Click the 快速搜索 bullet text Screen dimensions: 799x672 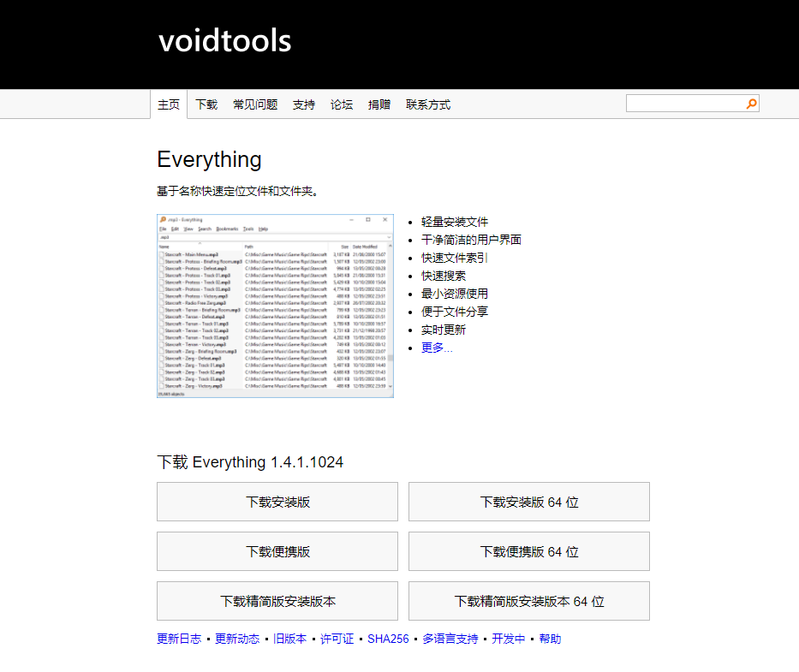click(x=444, y=276)
